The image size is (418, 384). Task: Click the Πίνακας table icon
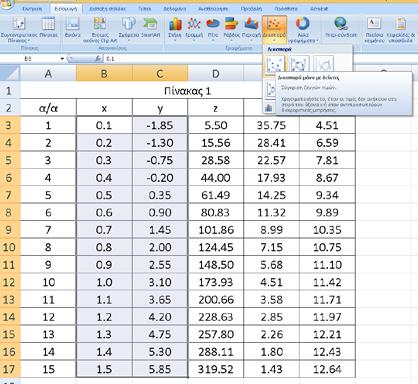(x=49, y=27)
